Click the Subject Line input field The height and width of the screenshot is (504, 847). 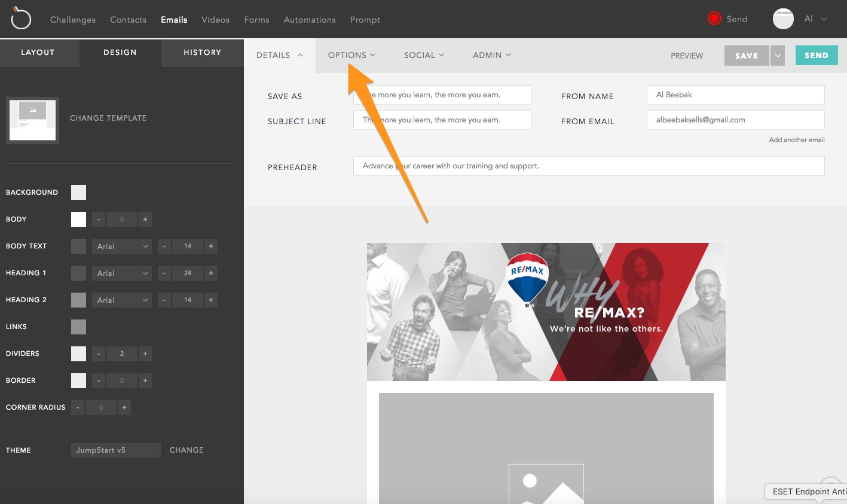(x=442, y=120)
